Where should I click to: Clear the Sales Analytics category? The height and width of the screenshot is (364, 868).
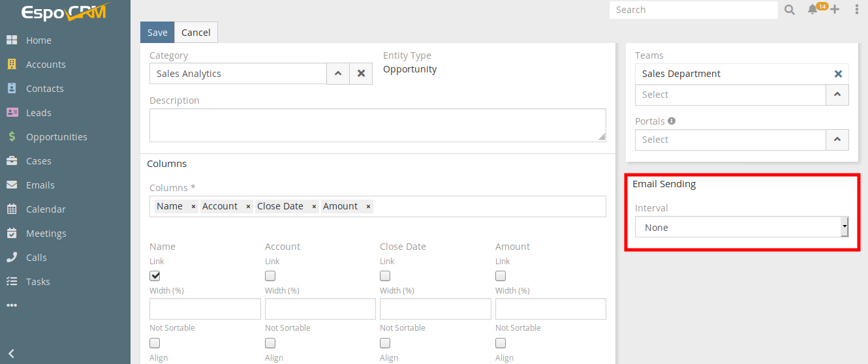point(361,74)
